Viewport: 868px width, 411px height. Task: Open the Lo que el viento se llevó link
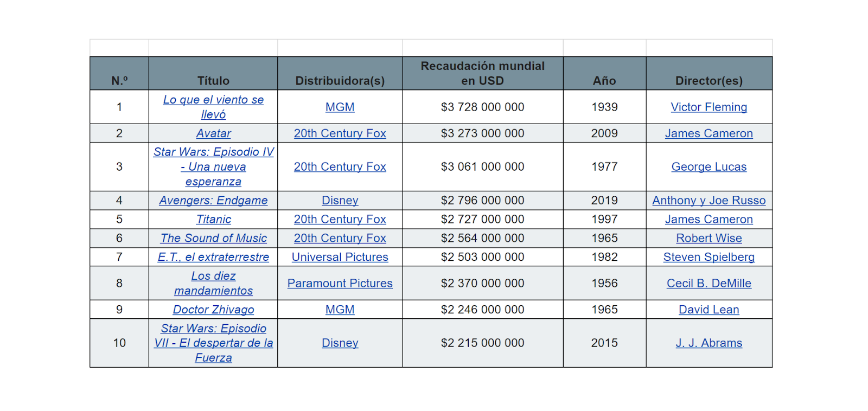point(213,107)
